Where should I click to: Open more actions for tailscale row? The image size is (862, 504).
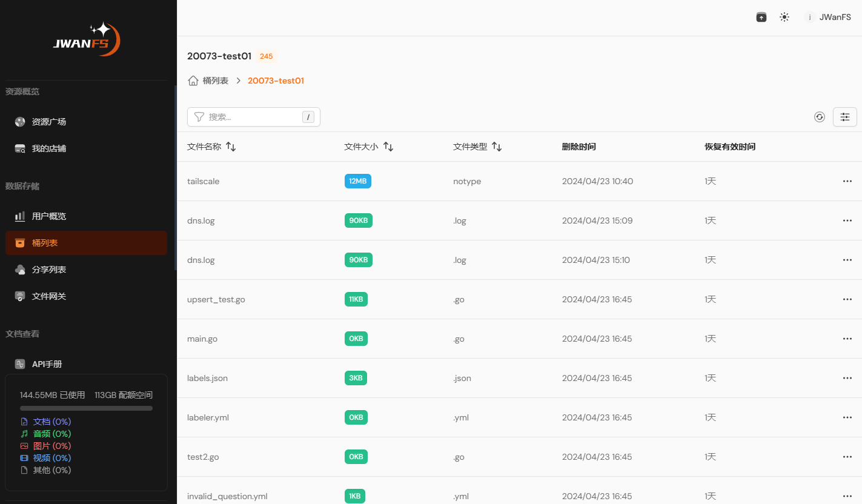[x=847, y=181]
